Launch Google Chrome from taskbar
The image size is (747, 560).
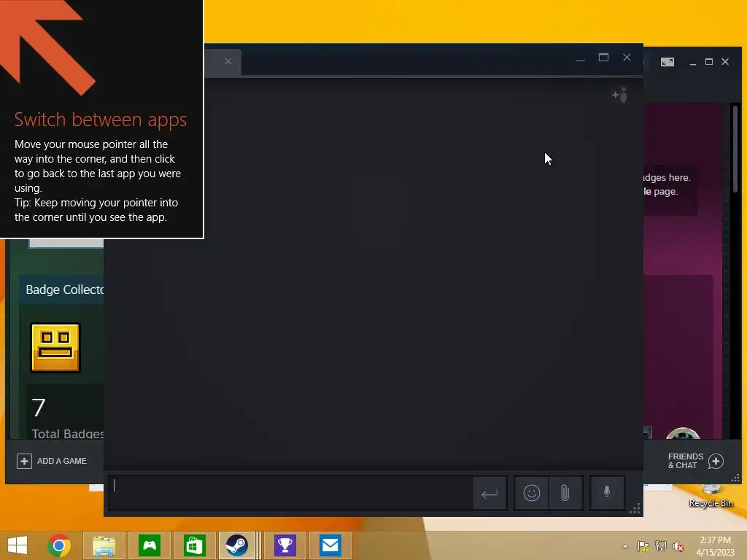(x=59, y=545)
